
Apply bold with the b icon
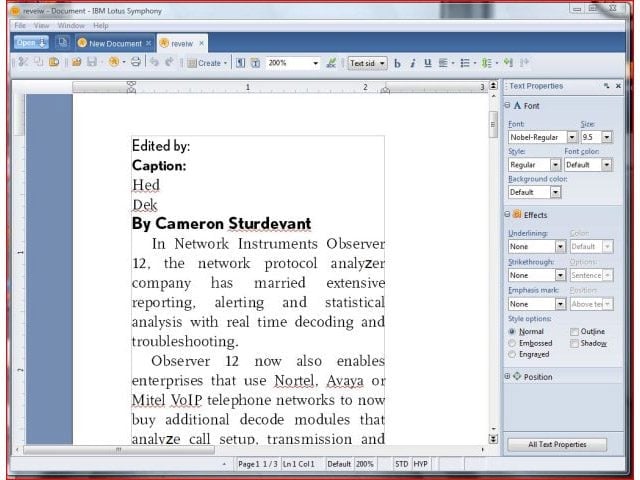click(x=397, y=63)
